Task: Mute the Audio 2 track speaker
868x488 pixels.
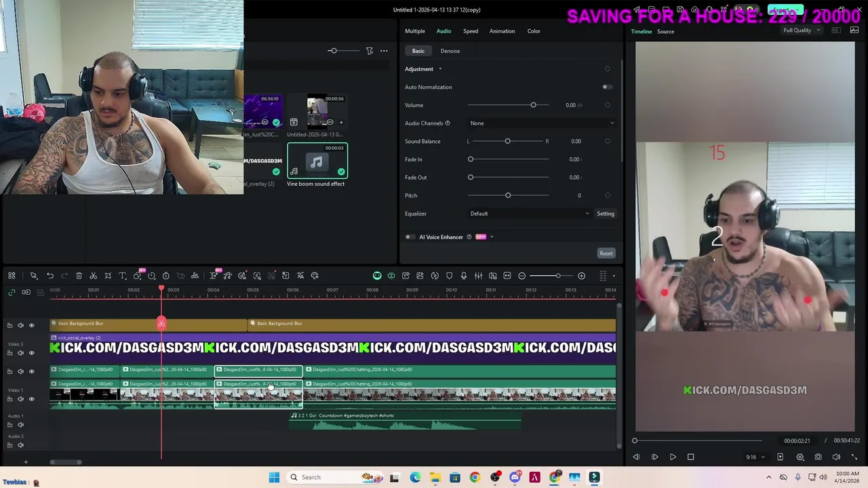Action: point(20,445)
